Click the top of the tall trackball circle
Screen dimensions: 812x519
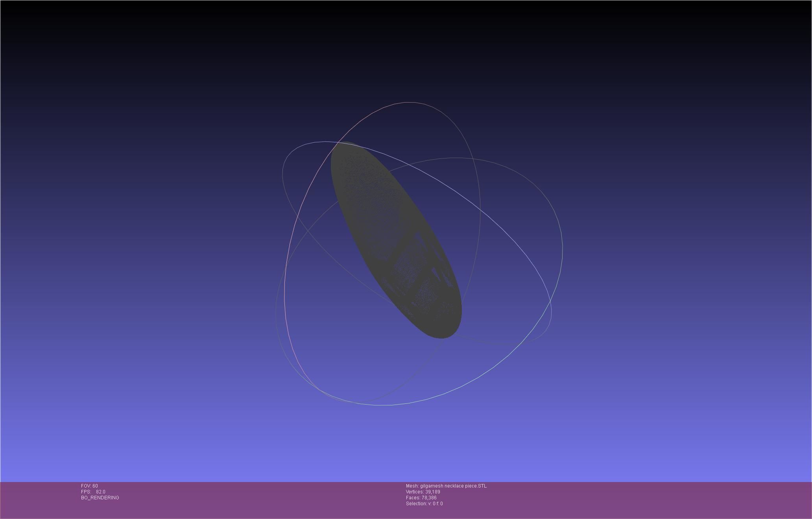click(409, 102)
